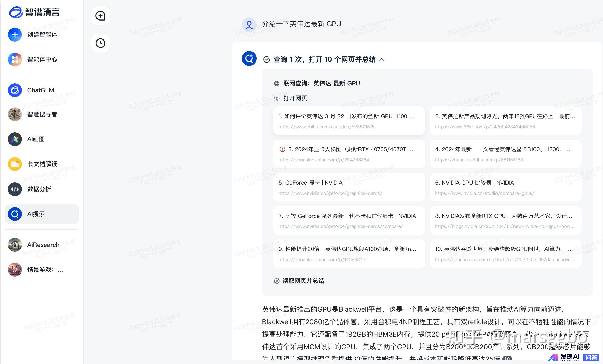Image resolution: width=603 pixels, height=364 pixels.
Task: Open result 5 GeForce 显卡 | NVIDIA
Action: (349, 187)
